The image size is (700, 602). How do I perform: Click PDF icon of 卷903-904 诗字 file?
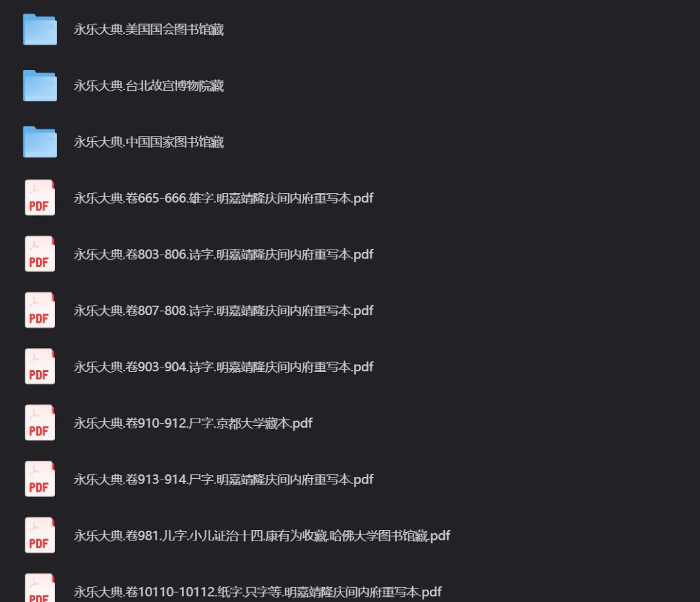(x=40, y=366)
